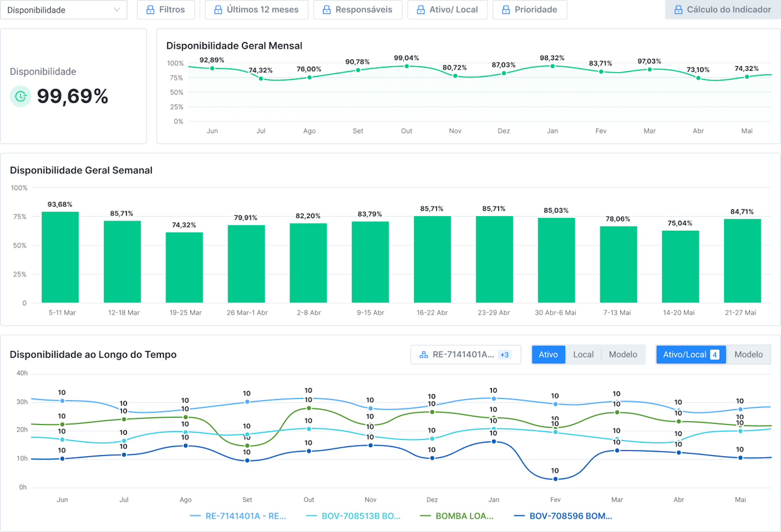
Task: Open the Disponibilidade indicator dropdown
Action: coord(63,10)
